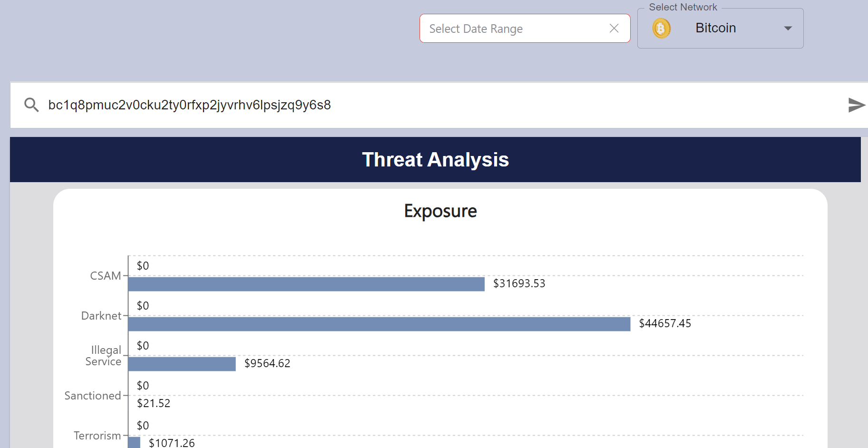Click the Exposure chart title
868x448 pixels.
click(440, 211)
